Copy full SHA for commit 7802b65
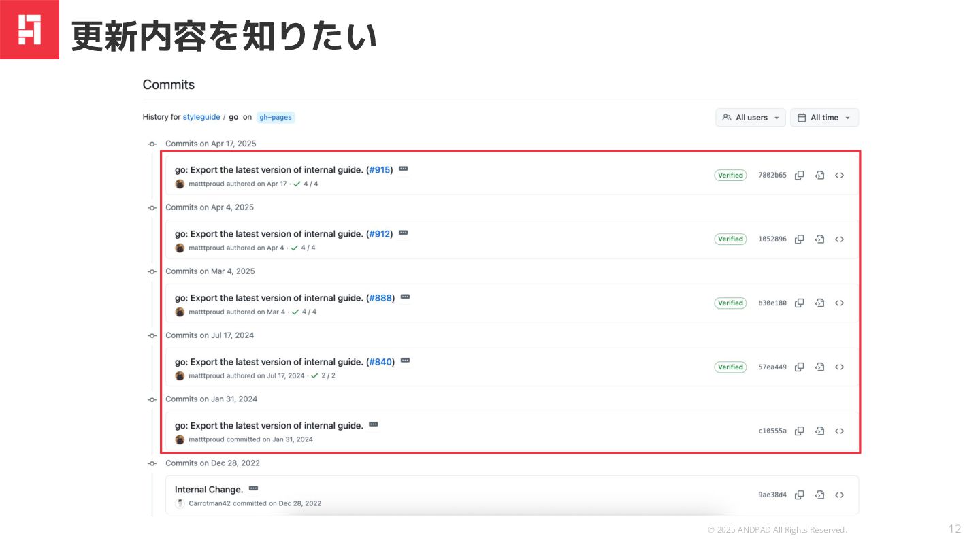The width and height of the screenshot is (980, 551). coord(800,176)
